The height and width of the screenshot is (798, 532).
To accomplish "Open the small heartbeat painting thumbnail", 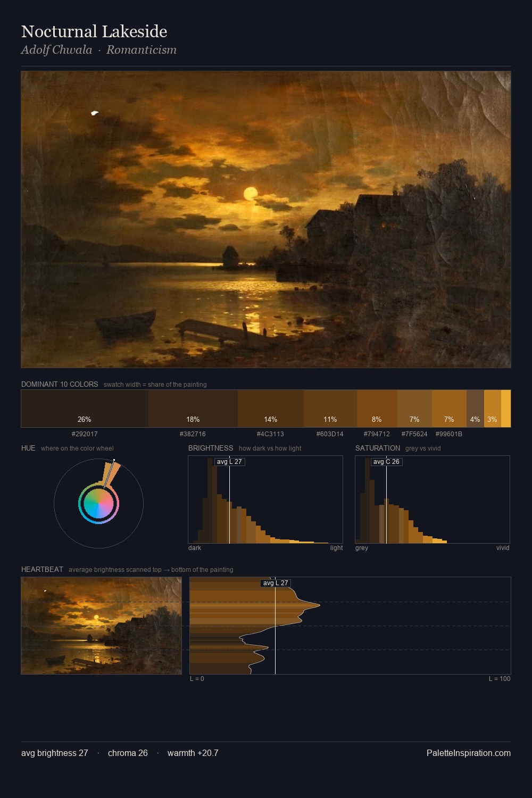I will point(101,626).
